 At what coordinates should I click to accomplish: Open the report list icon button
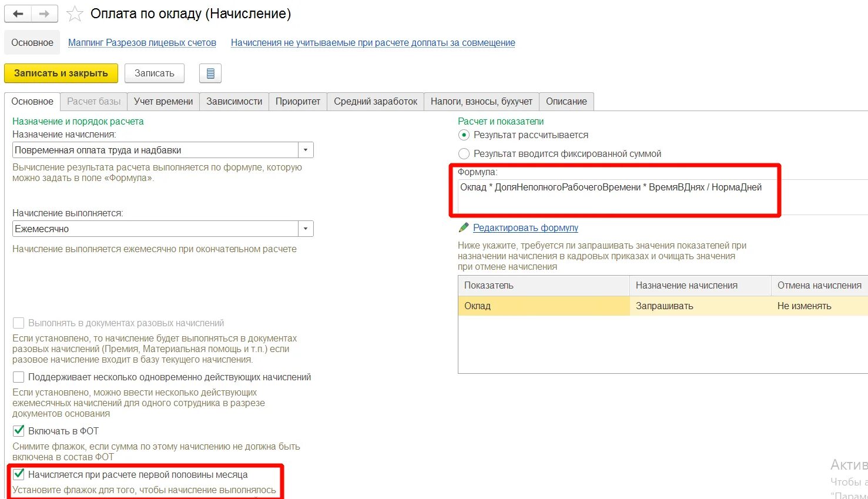tap(210, 73)
